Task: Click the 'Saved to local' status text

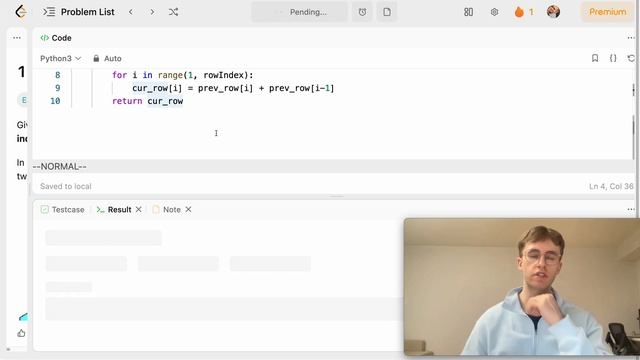Action: point(66,187)
